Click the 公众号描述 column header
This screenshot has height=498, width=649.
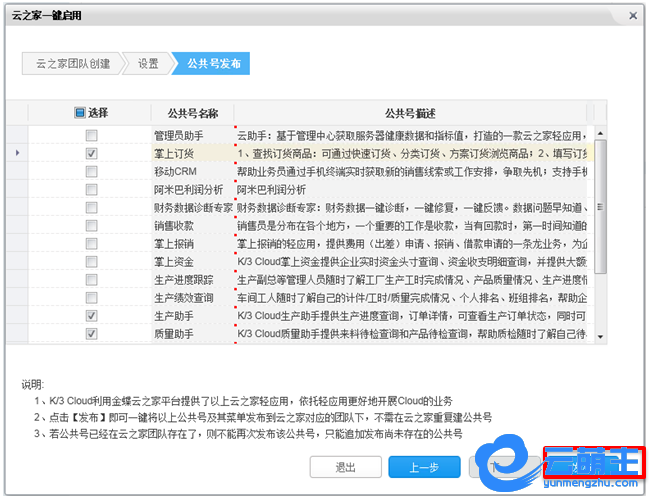410,113
